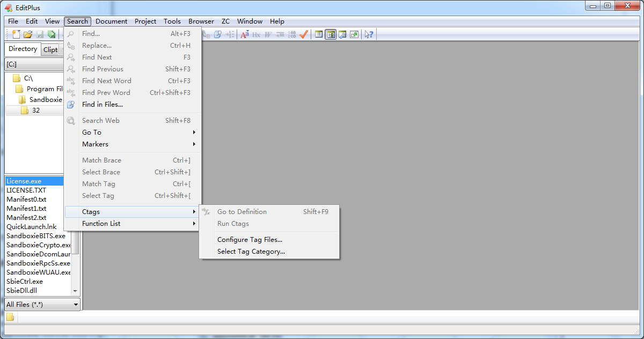Switch to the Cliptext tab

(51, 50)
